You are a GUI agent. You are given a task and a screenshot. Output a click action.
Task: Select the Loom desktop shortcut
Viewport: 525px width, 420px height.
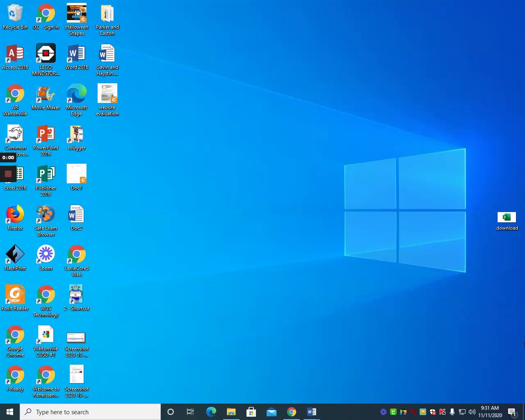(46, 258)
